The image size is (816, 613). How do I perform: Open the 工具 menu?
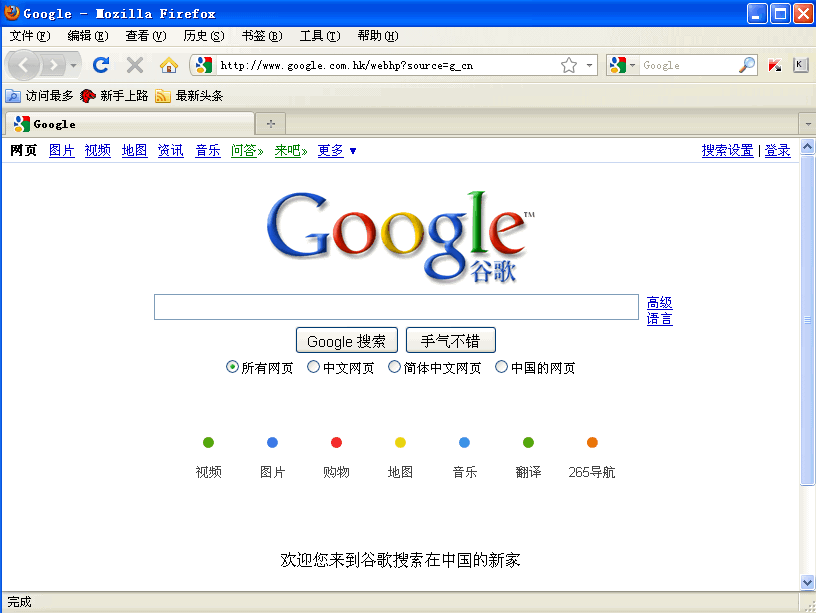tap(320, 36)
